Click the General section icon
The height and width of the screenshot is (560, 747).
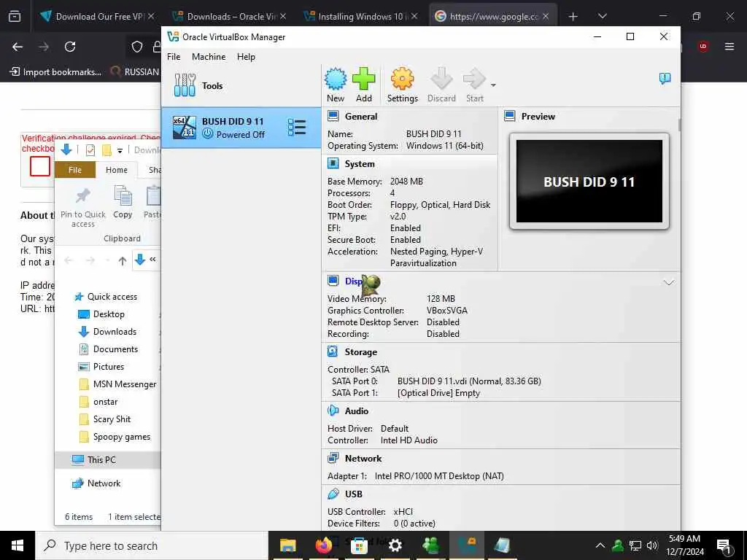pyautogui.click(x=333, y=116)
